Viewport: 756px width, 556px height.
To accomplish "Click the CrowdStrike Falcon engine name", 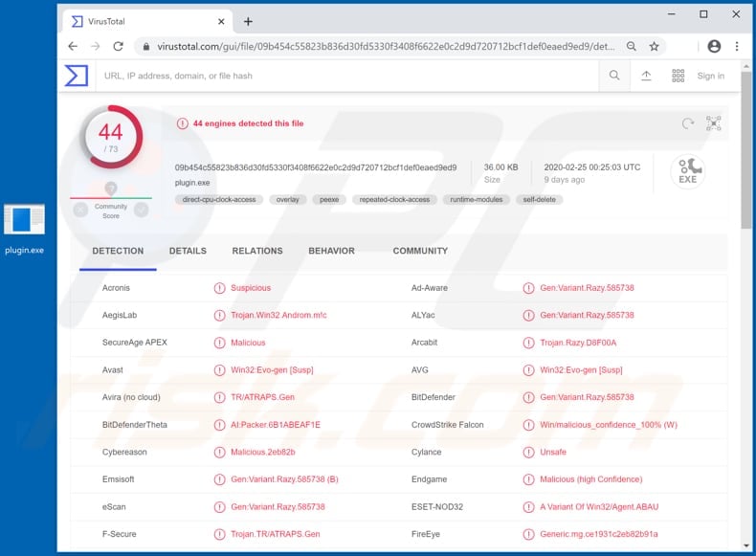I will [x=447, y=424].
